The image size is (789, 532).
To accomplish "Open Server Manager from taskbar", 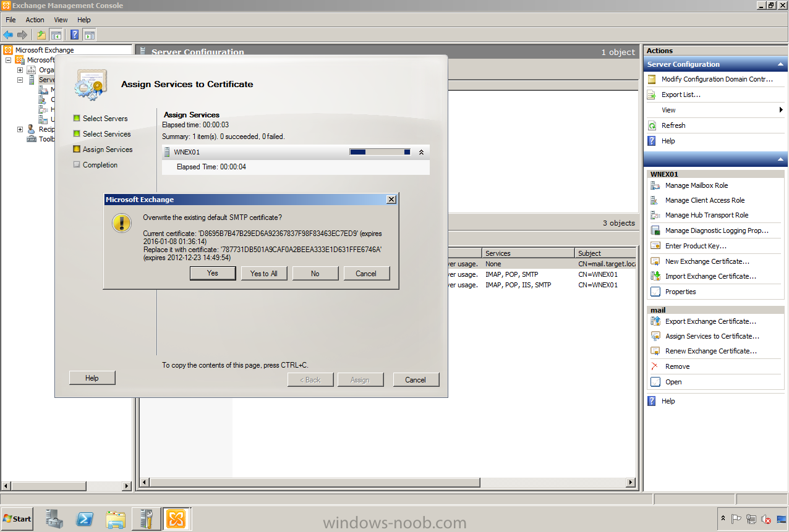I will (55, 519).
